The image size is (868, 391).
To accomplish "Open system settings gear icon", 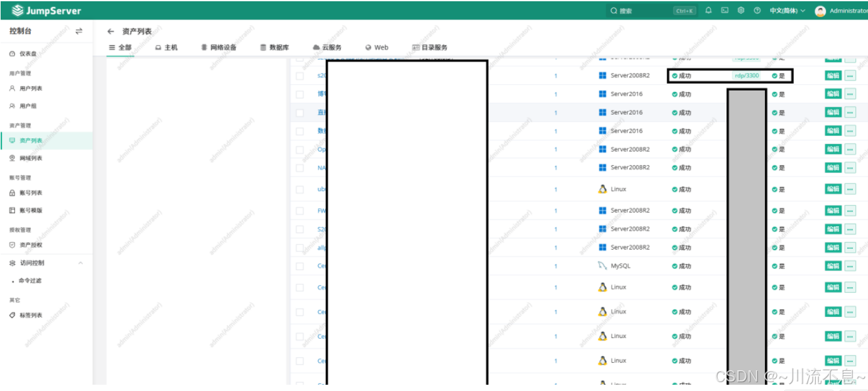I will tap(741, 11).
